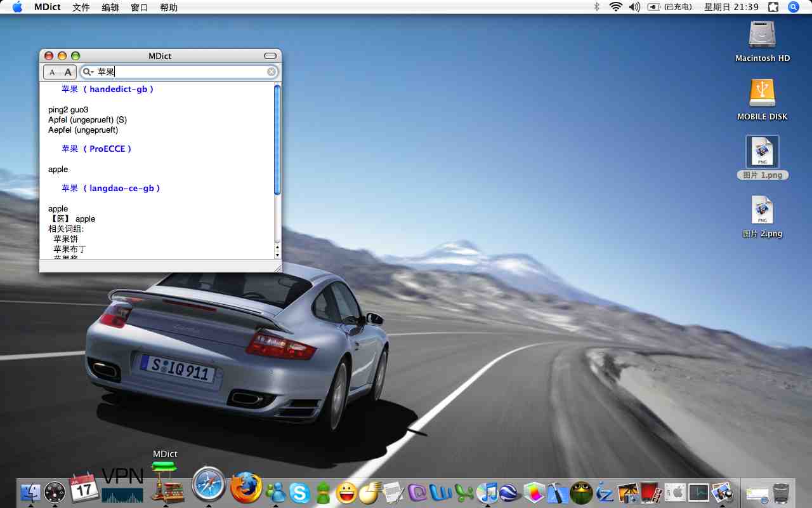Open the 文件 menu
Viewport: 812px width, 508px height.
pos(81,8)
